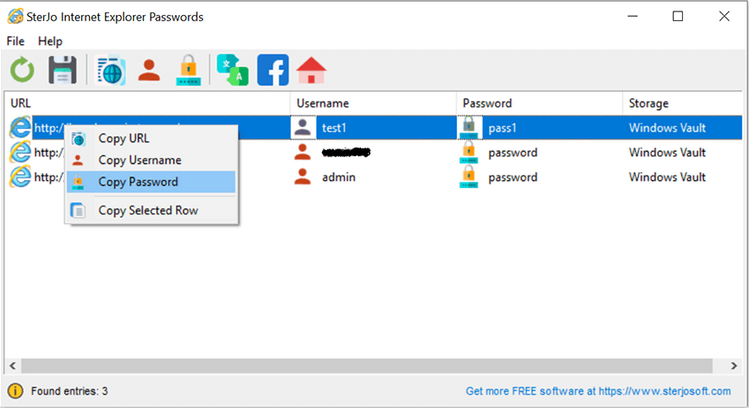Open the File menu
The height and width of the screenshot is (409, 750).
click(15, 41)
